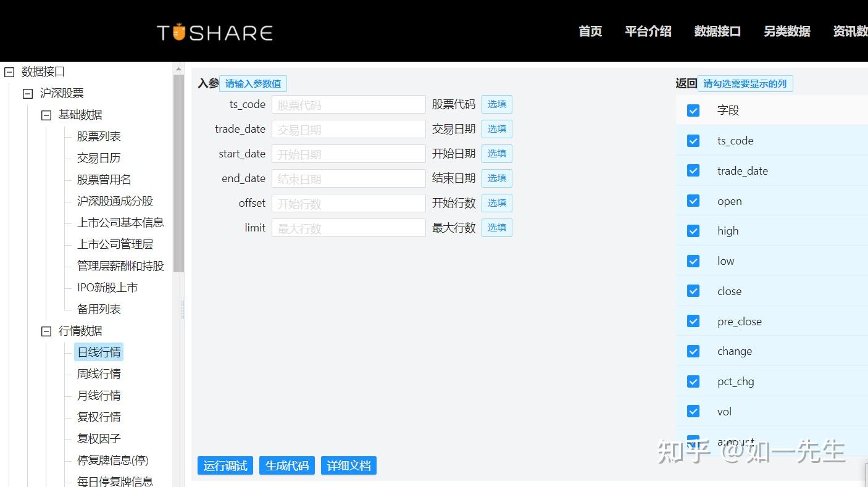The width and height of the screenshot is (868, 487).
Task: Uncheck the vol column
Action: pos(693,411)
